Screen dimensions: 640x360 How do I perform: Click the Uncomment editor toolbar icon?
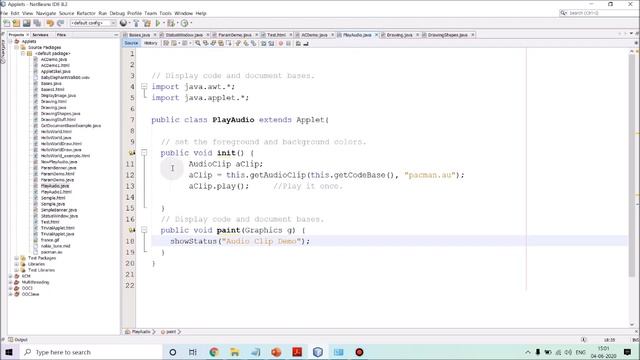tap(306, 43)
